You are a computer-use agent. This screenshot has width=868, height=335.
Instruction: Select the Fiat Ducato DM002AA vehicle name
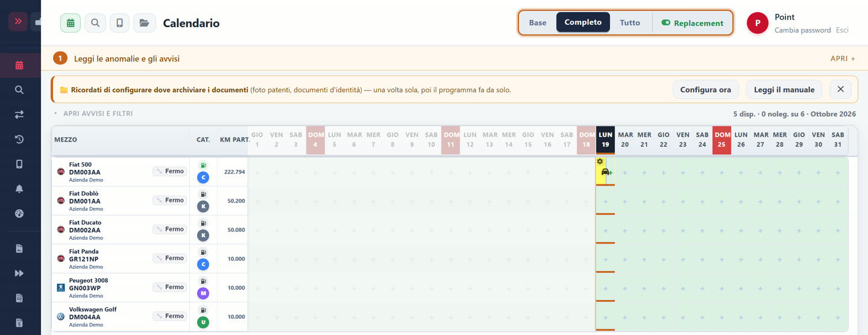click(85, 227)
